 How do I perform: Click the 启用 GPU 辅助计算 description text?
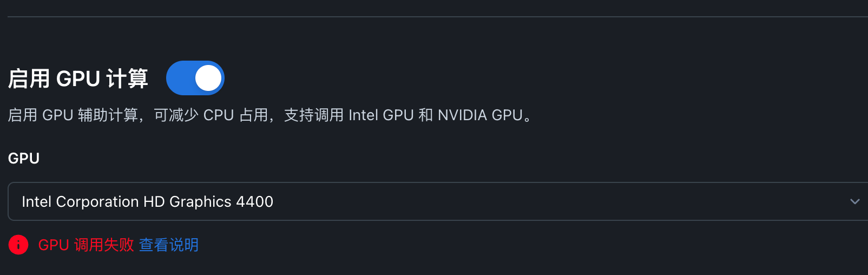73,115
